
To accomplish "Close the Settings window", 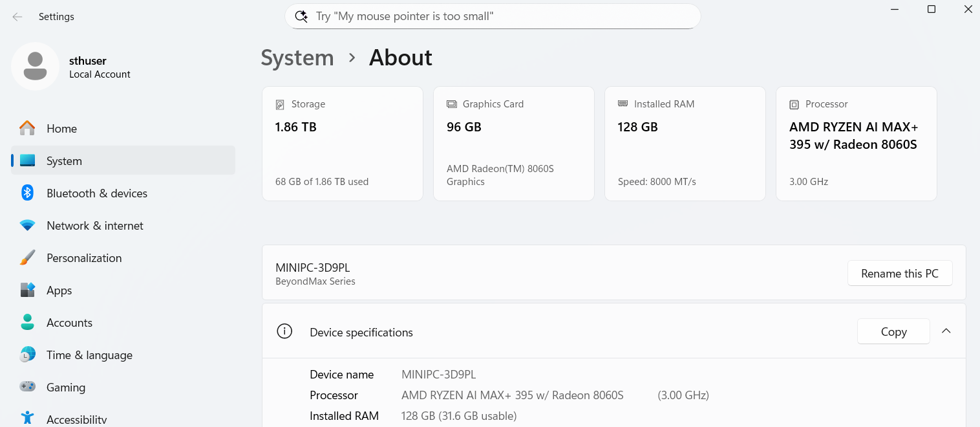I will (x=968, y=9).
